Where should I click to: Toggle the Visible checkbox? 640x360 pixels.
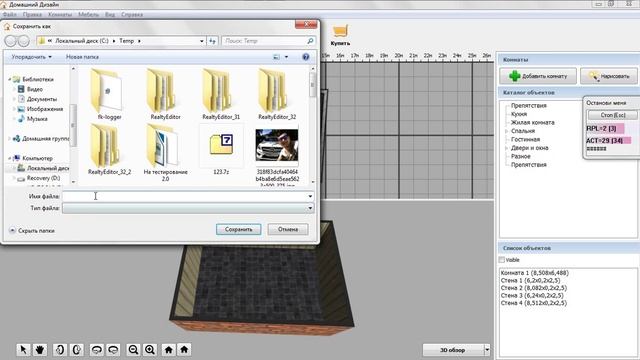[502, 260]
